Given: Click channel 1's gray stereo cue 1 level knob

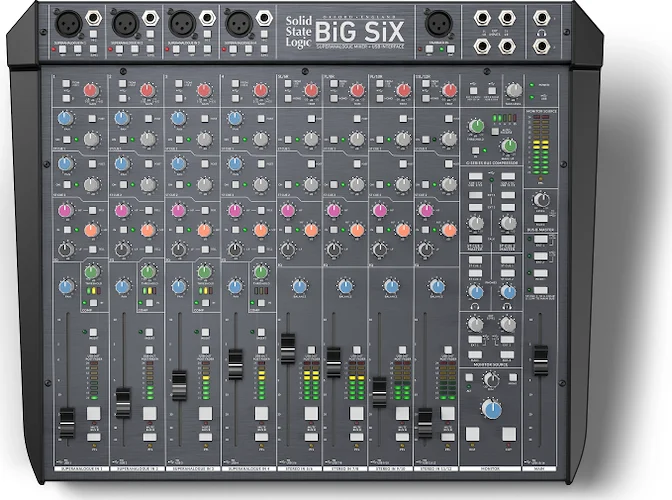Looking at the screenshot, I should click(x=91, y=139).
